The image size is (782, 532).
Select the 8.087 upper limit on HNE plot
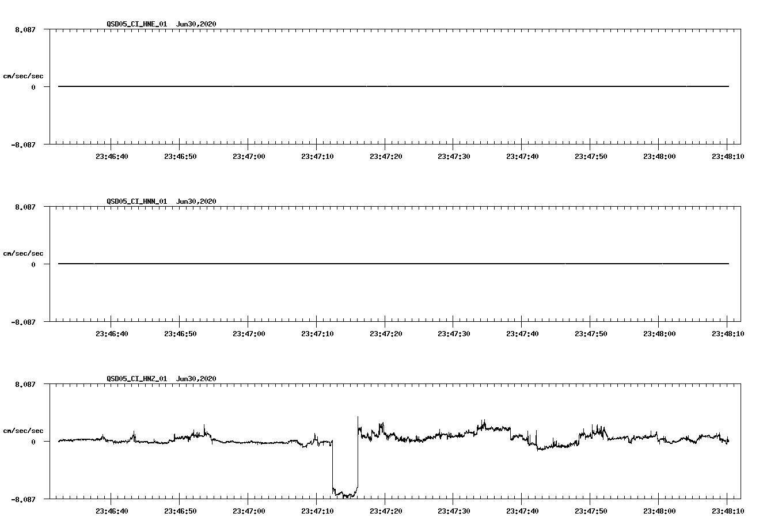pos(25,29)
